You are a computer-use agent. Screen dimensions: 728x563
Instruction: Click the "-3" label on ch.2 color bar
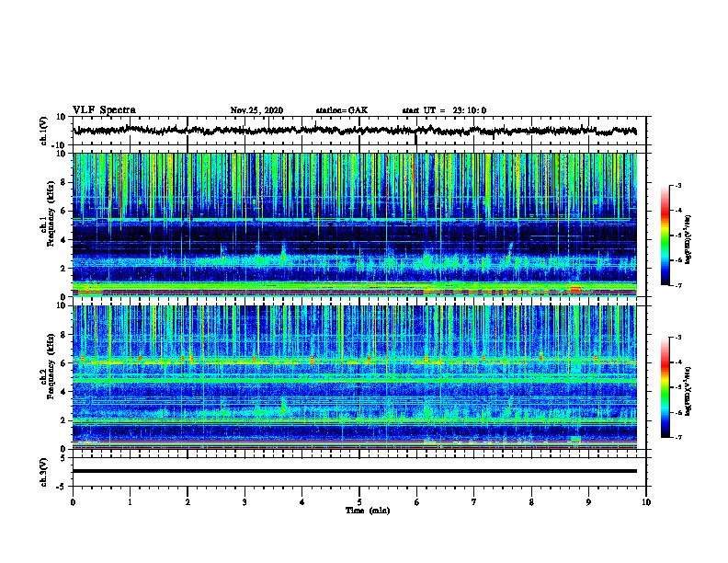[x=677, y=338]
